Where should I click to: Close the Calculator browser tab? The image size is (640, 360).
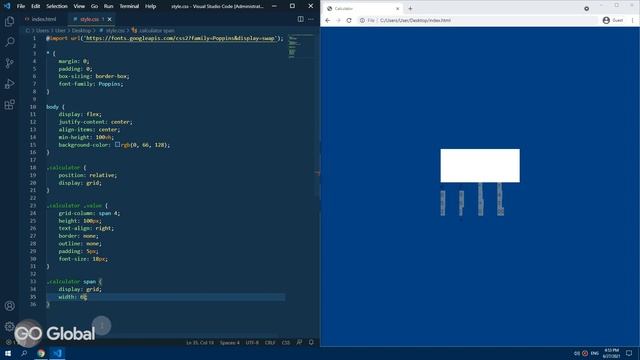coord(398,8)
